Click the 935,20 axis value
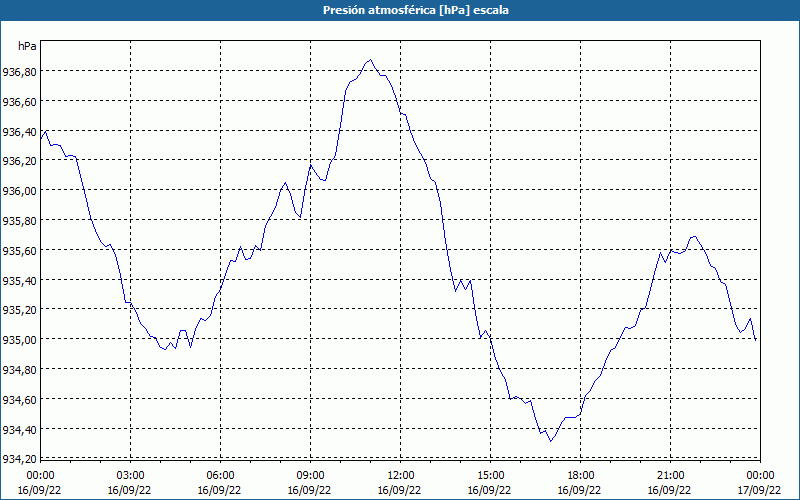This screenshot has height=500, width=800. pyautogui.click(x=19, y=311)
